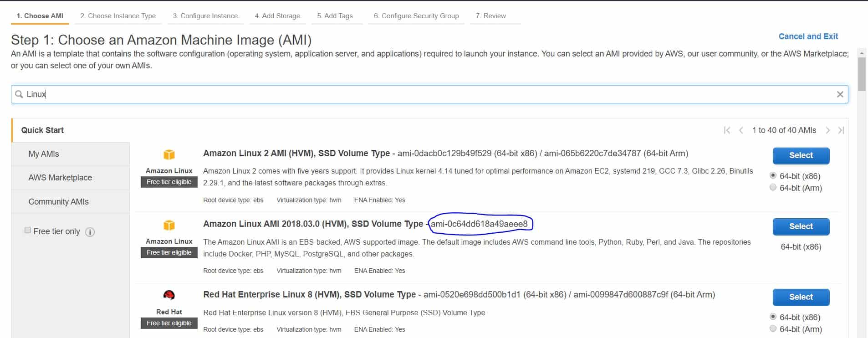Select the Amazon Linux 2 AMI (HVM)

pos(801,156)
